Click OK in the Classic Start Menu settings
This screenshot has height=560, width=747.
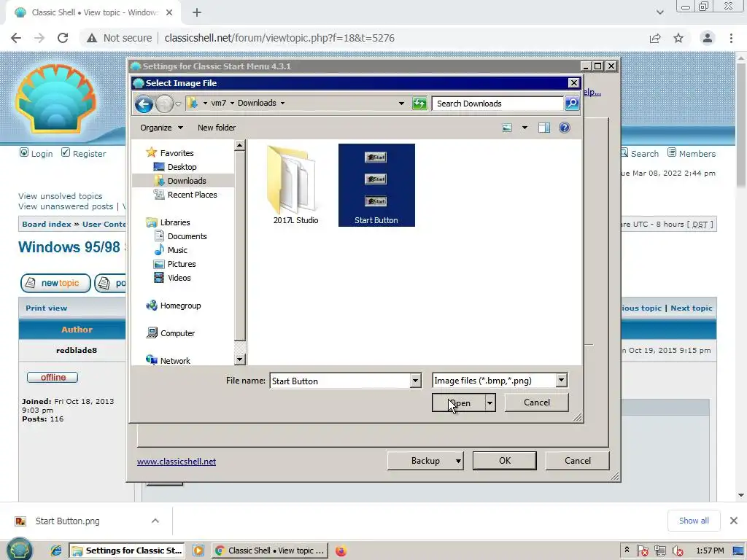(505, 461)
